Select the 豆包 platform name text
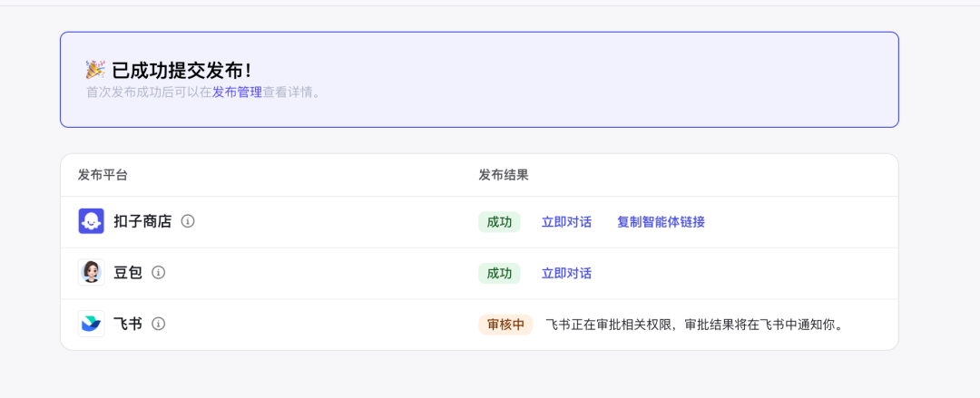 [x=128, y=272]
